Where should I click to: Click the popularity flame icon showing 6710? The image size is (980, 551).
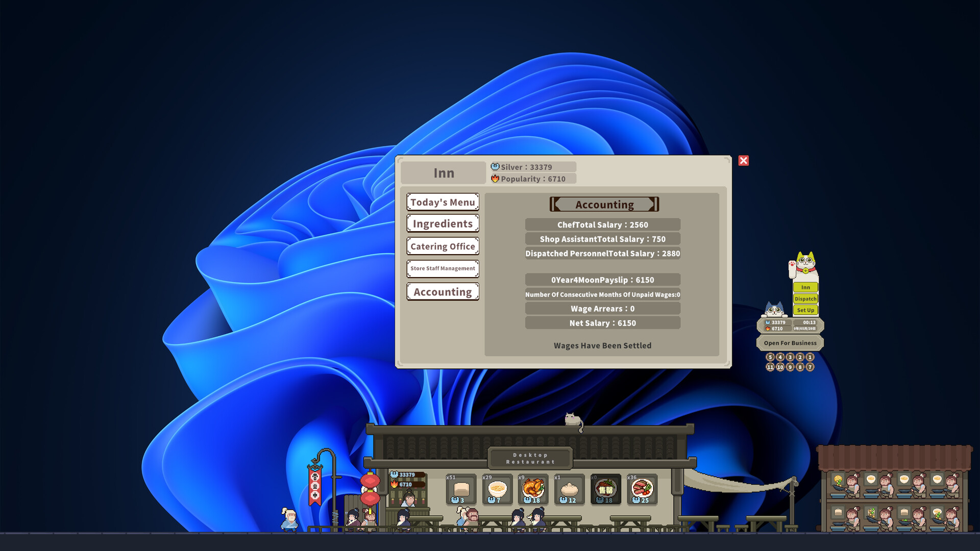click(496, 179)
